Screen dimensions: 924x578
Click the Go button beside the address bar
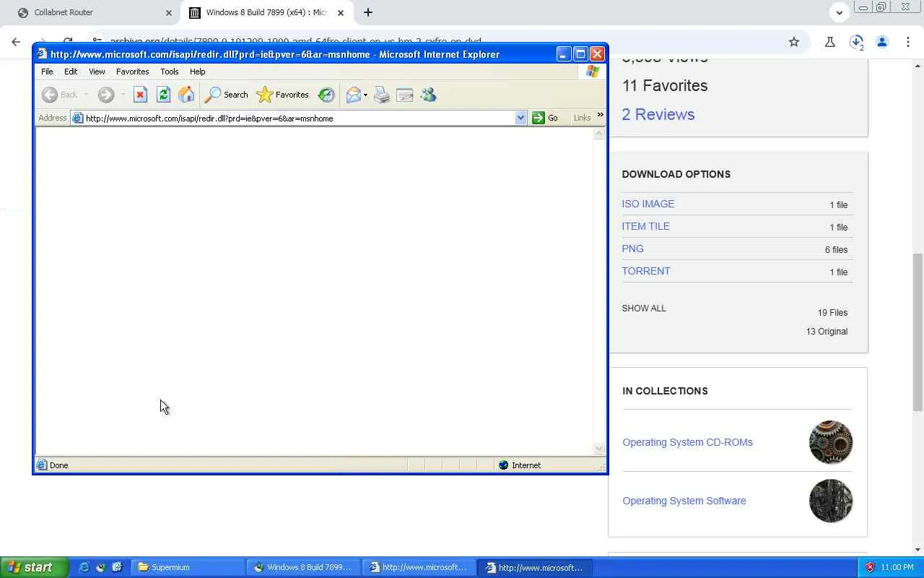[546, 118]
